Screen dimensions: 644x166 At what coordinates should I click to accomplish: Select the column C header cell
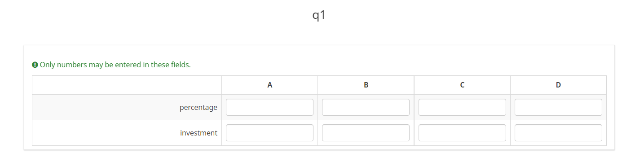point(462,85)
